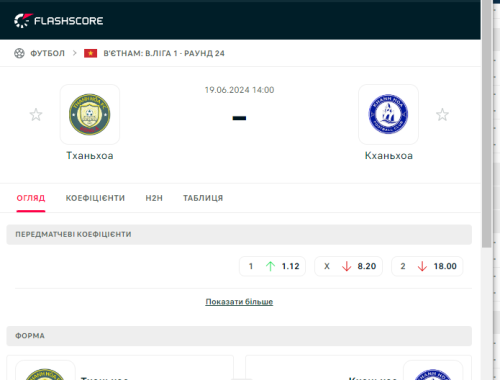Click the Vietnam flag icon
500x380 pixels.
pos(90,53)
